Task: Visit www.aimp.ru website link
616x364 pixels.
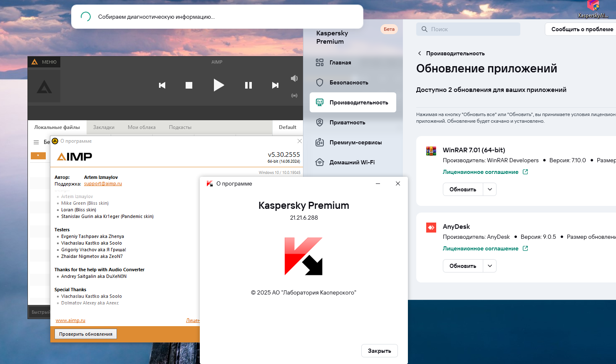Action: tap(70, 320)
